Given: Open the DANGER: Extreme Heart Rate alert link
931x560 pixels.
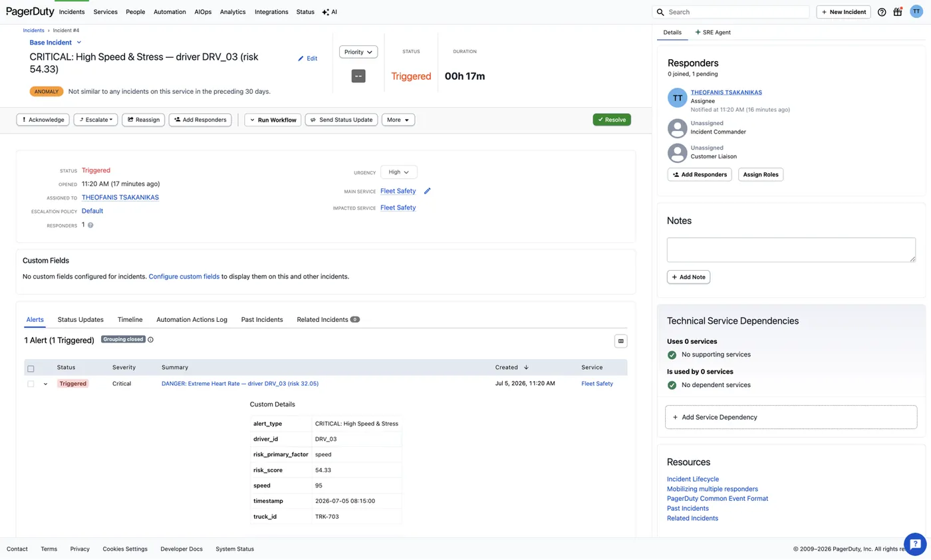Looking at the screenshot, I should [240, 384].
